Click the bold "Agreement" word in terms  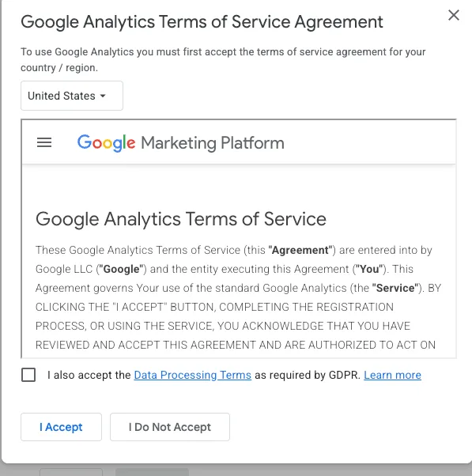tap(300, 250)
